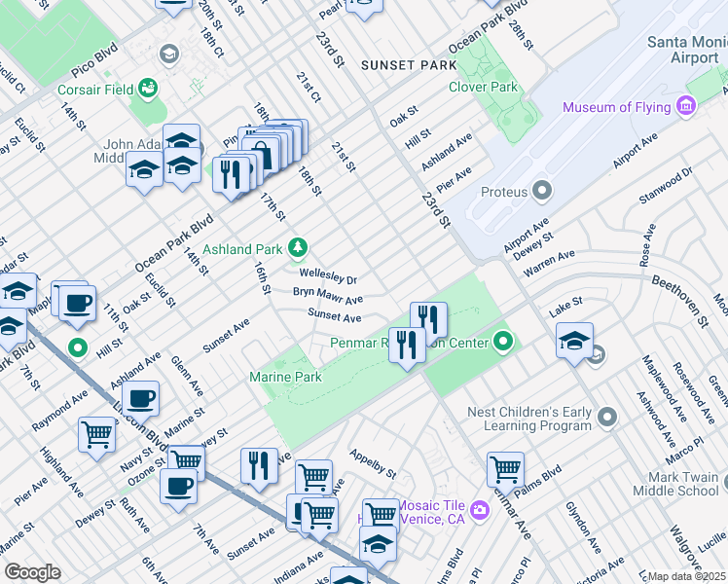This screenshot has width=728, height=584.
Task: Select the Nest Children's Early Learning pin
Action: click(607, 418)
